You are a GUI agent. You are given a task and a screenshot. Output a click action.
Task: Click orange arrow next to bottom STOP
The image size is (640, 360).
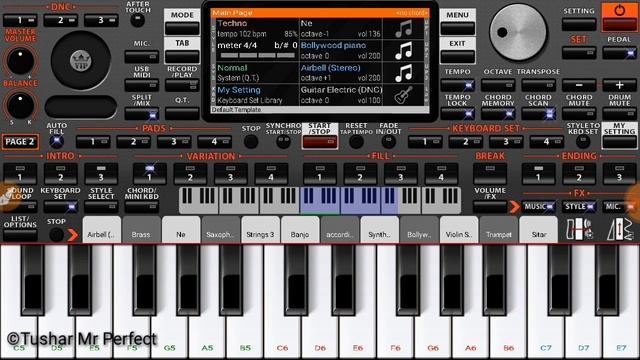tap(73, 235)
